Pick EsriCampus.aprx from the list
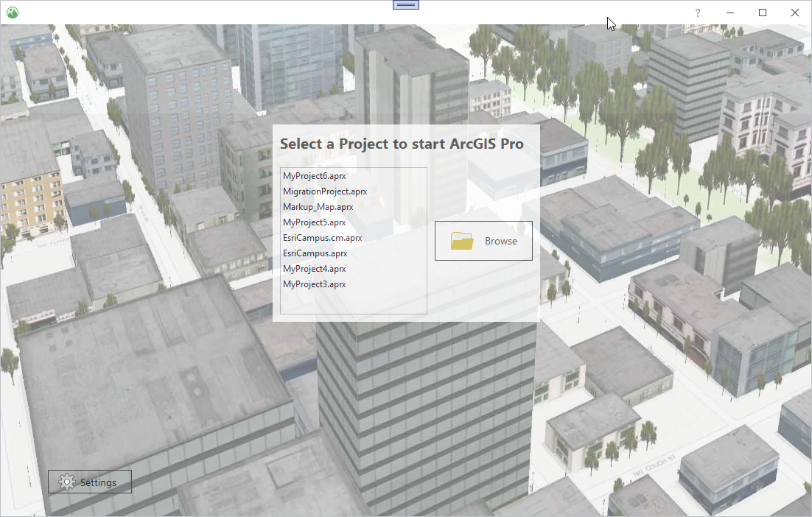The height and width of the screenshot is (517, 812). (315, 253)
